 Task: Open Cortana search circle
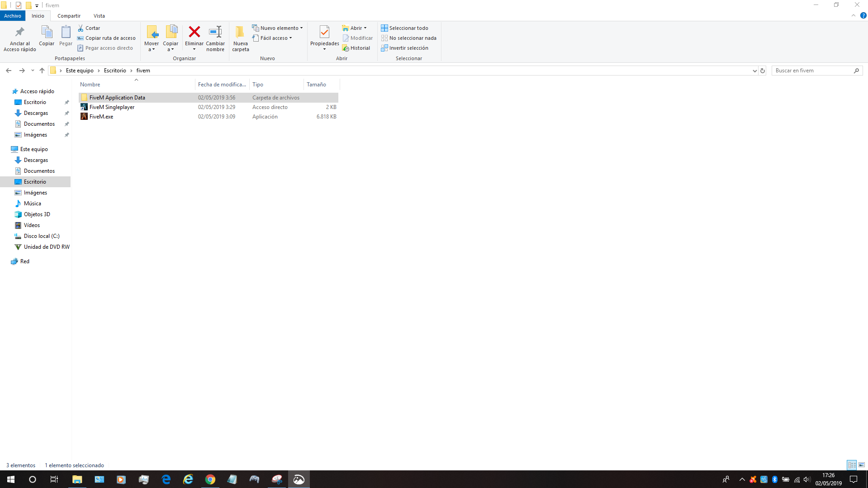(33, 479)
